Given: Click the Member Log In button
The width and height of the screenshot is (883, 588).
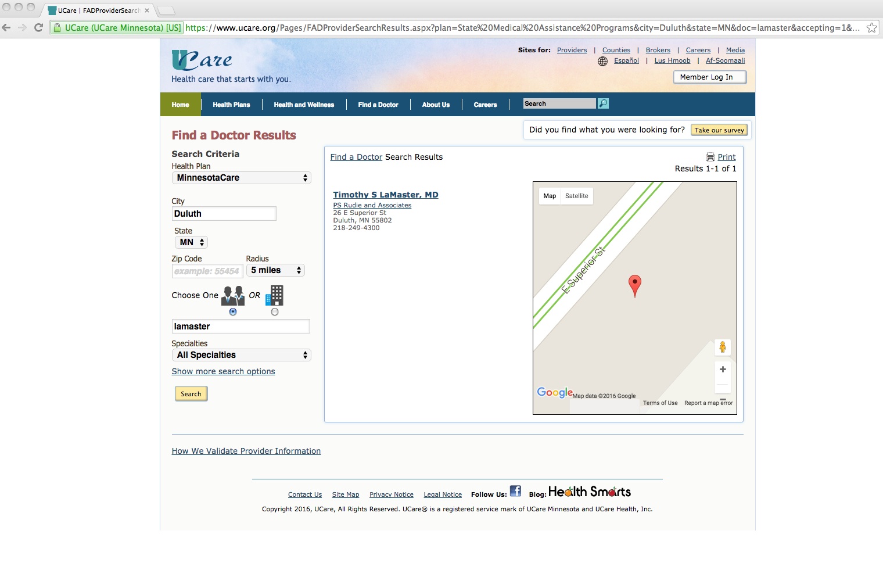Looking at the screenshot, I should click(710, 77).
